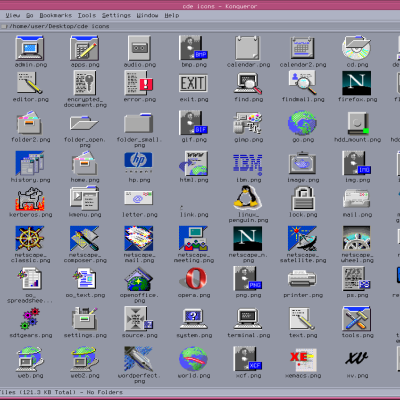This screenshot has width=400, height=400.
Task: Select the exit.png EXIT sign icon
Action: point(193,83)
